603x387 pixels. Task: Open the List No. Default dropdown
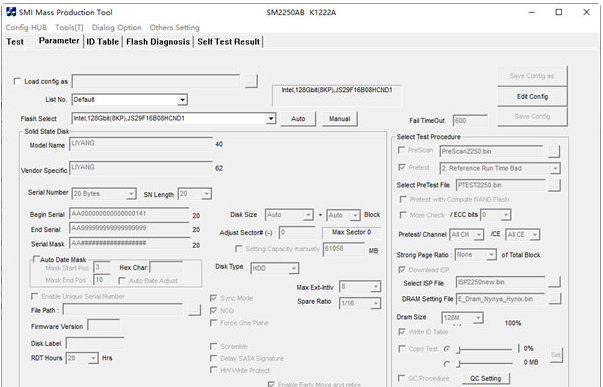(x=182, y=100)
